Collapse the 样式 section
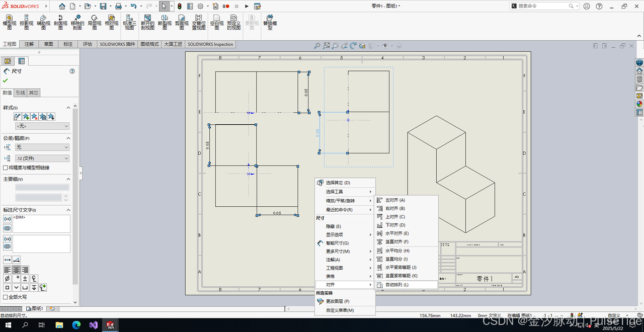Image resolution: width=644 pixels, height=332 pixels. [x=68, y=108]
